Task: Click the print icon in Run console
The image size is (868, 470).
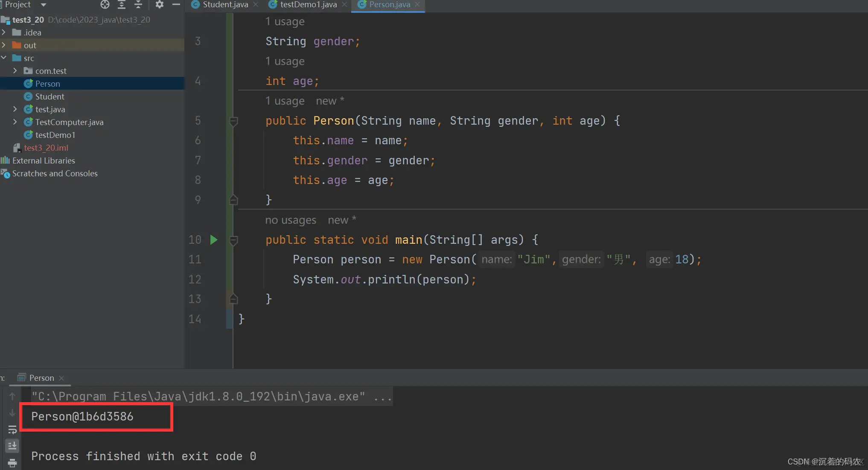Action: [x=12, y=463]
